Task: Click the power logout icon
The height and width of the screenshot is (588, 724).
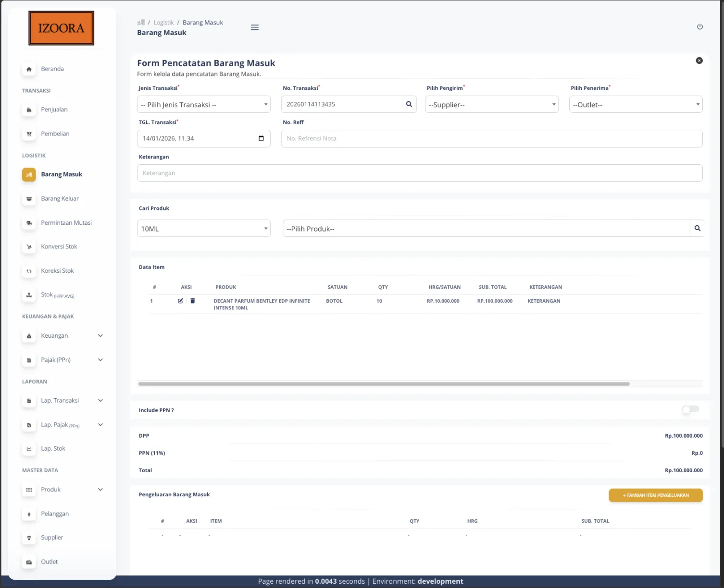Action: click(x=699, y=27)
